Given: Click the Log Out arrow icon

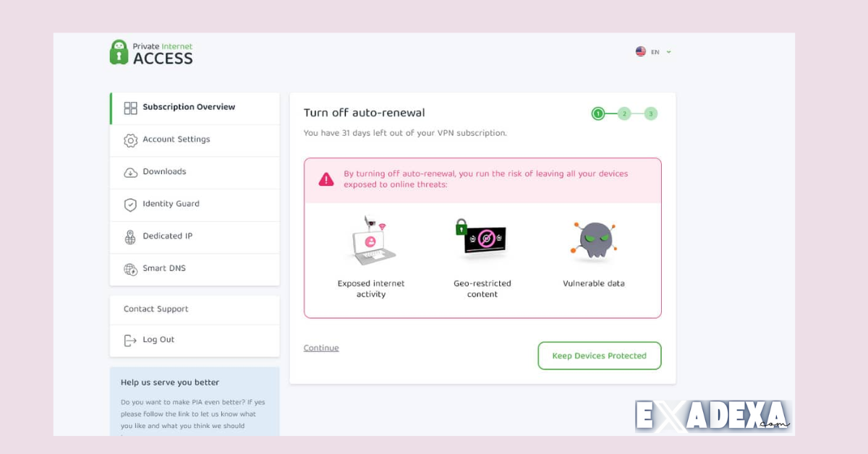Looking at the screenshot, I should [x=129, y=340].
